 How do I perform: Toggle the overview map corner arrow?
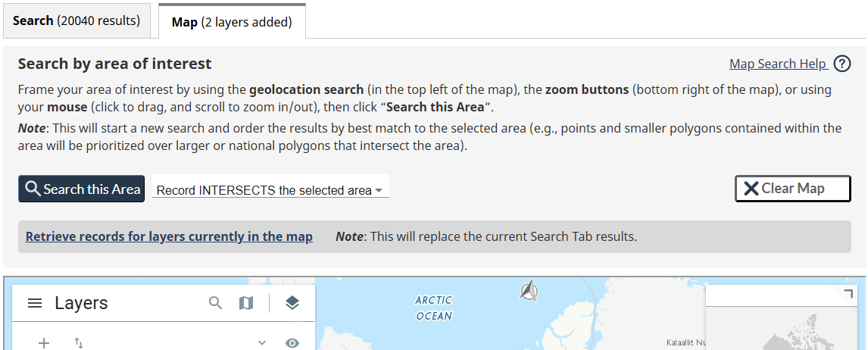coord(848,294)
